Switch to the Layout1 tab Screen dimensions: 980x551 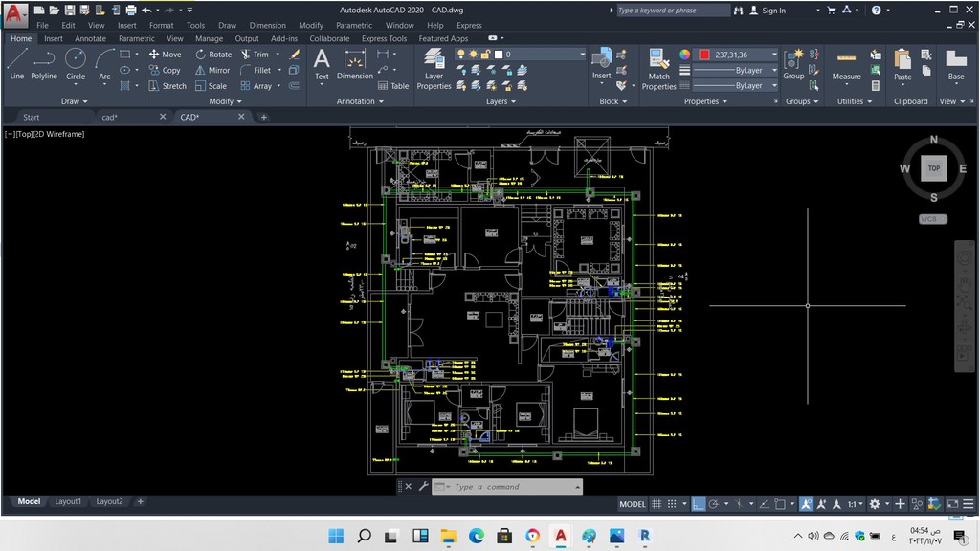point(68,501)
